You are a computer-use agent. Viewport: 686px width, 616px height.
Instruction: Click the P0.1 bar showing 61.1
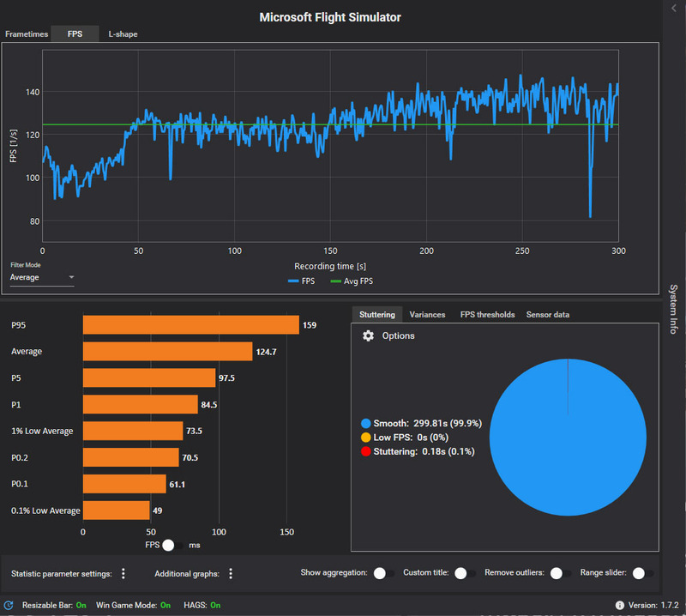point(124,484)
